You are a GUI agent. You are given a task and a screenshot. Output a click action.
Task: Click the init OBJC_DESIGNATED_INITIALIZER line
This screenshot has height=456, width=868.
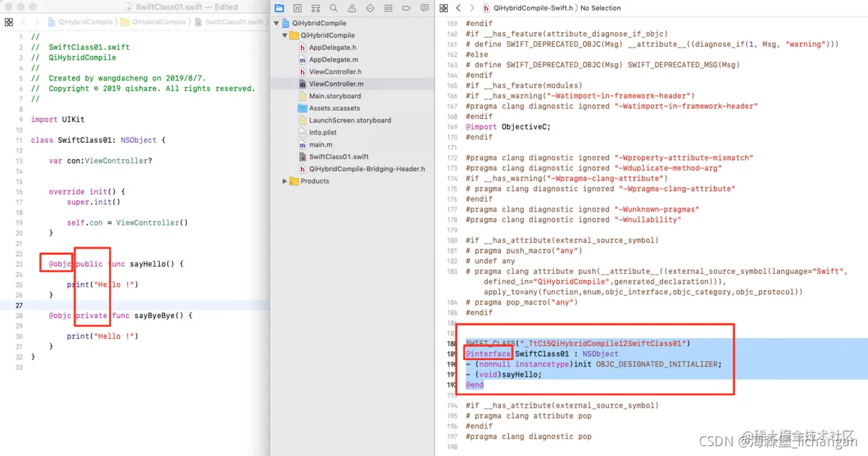coord(594,364)
